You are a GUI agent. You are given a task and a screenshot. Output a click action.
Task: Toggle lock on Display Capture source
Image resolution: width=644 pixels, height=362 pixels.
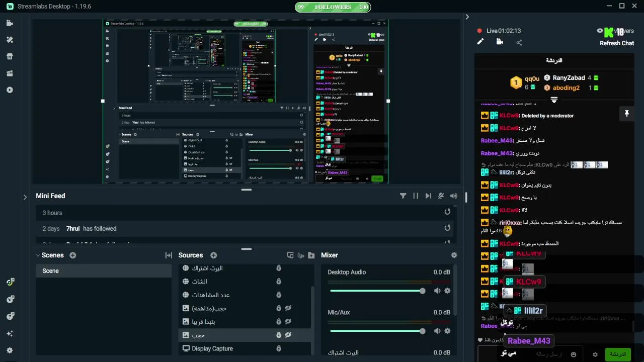click(x=278, y=348)
